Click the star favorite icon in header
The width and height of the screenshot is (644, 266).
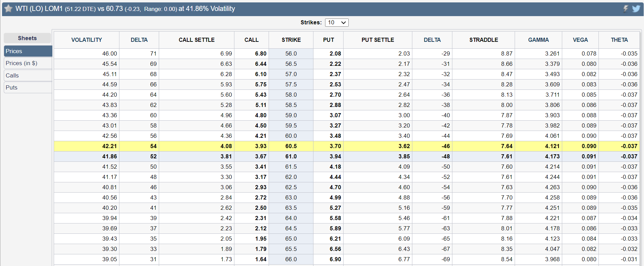coord(8,9)
